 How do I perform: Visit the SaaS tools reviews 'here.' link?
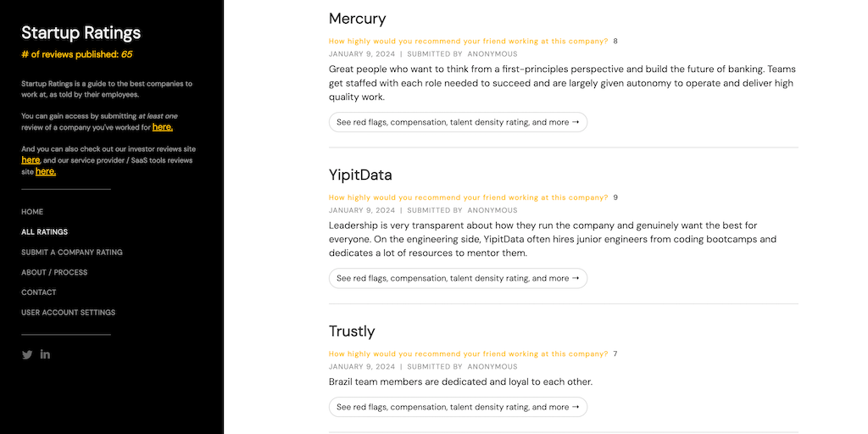[x=46, y=171]
